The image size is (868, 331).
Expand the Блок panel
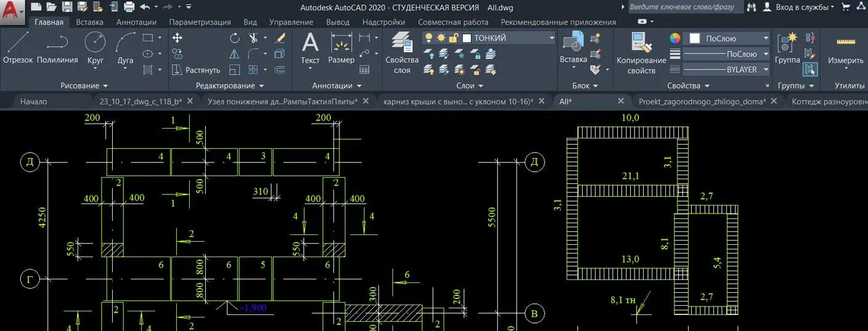pos(585,86)
